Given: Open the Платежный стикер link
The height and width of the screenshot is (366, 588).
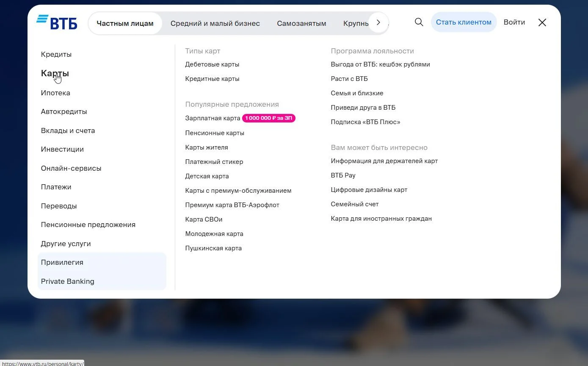Looking at the screenshot, I should (x=214, y=162).
